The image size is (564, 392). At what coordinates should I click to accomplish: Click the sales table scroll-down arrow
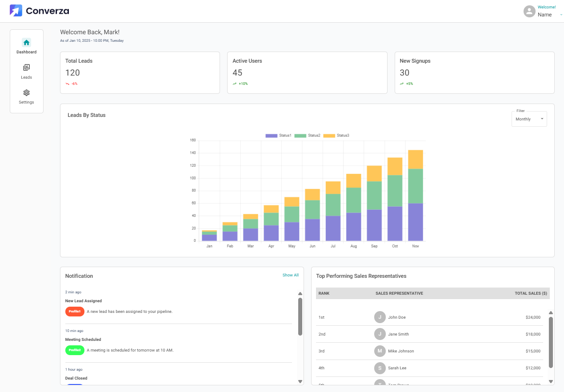(551, 381)
